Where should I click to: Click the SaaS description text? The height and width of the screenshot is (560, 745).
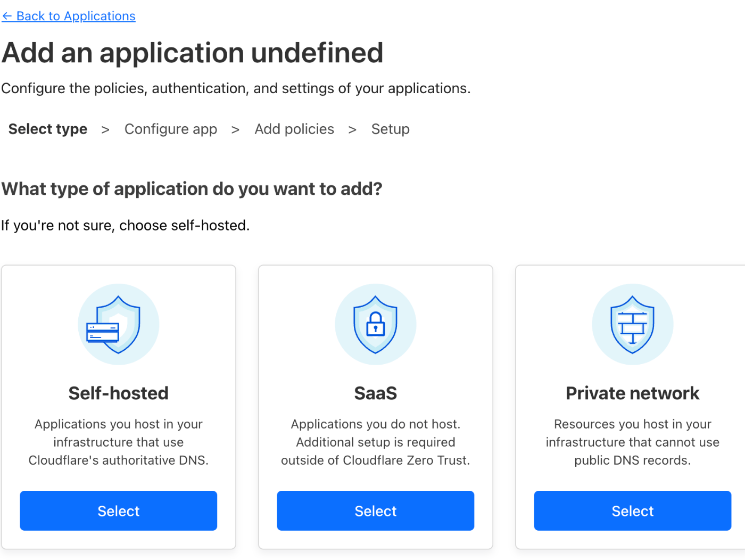(x=375, y=442)
